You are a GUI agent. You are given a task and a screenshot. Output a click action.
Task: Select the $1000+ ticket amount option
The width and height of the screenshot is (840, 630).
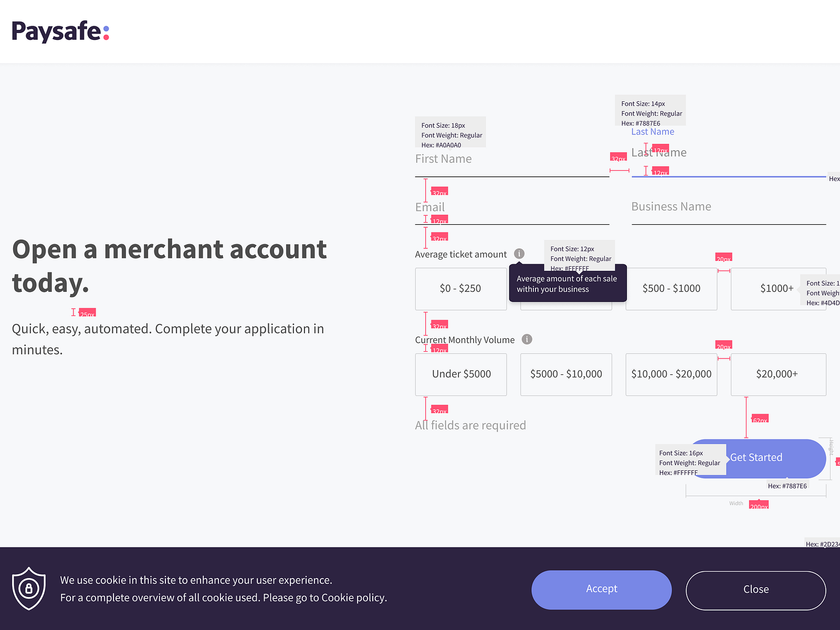778,288
